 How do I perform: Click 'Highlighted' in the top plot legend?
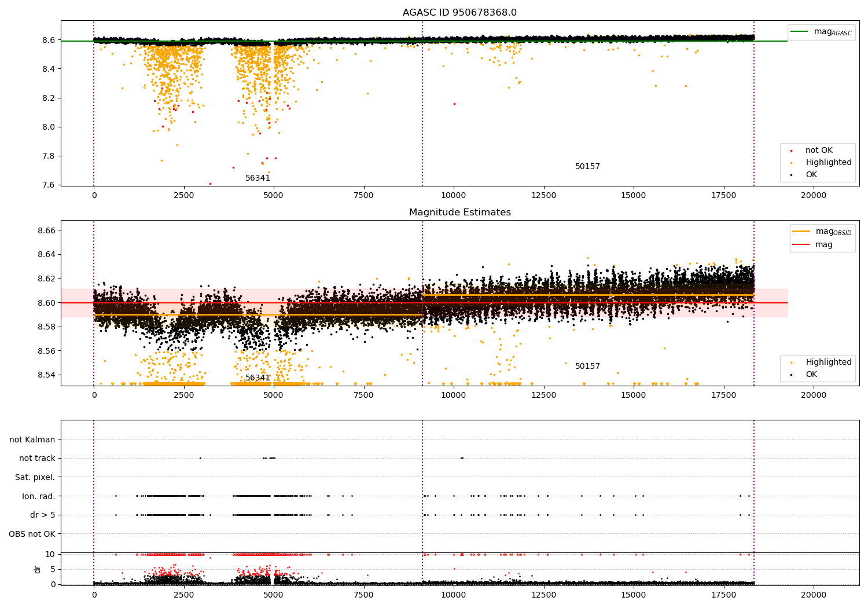(829, 163)
